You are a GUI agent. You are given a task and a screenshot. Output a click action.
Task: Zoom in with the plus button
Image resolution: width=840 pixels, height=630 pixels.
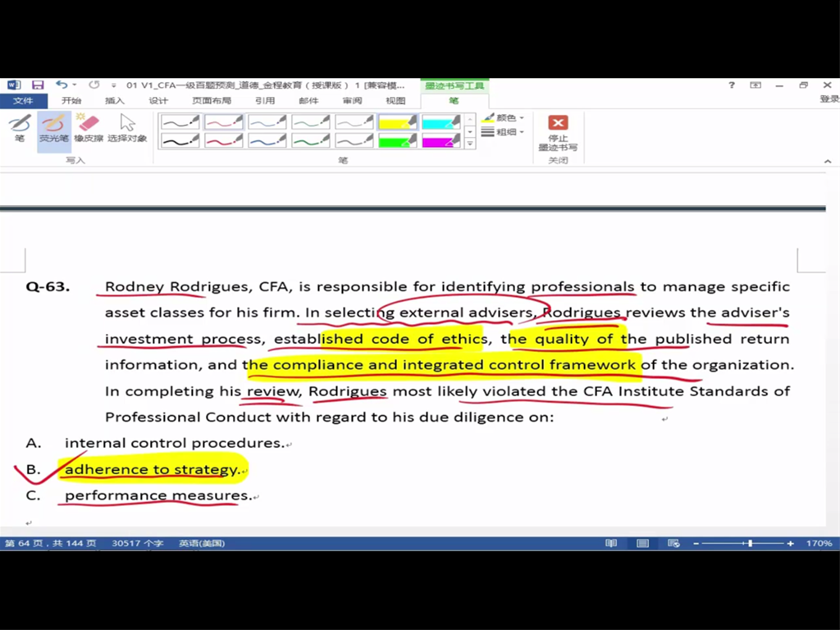(x=790, y=543)
